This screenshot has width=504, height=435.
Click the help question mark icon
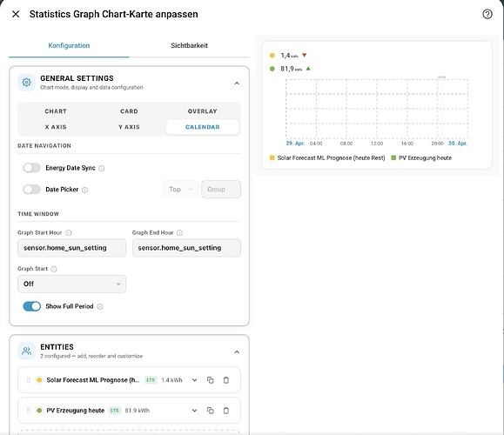point(487,14)
